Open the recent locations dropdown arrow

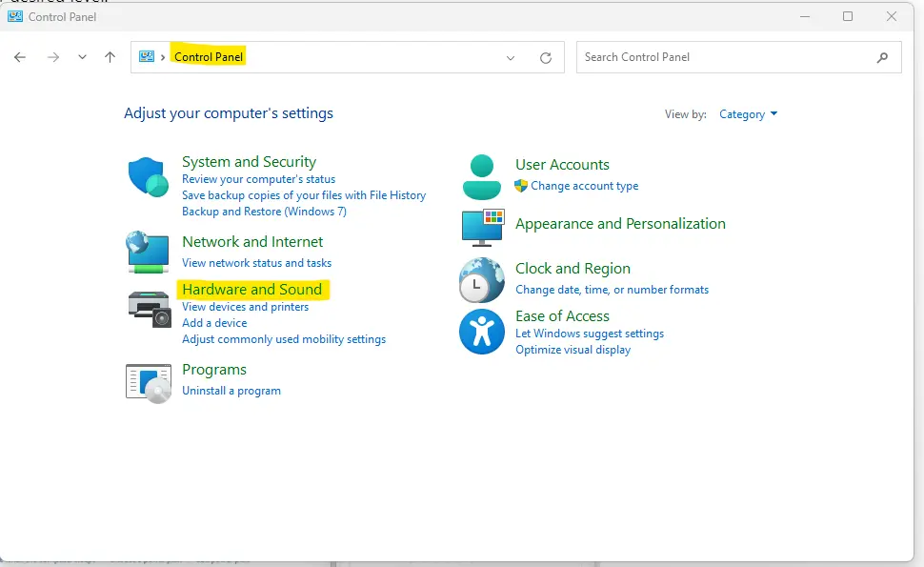(x=82, y=57)
